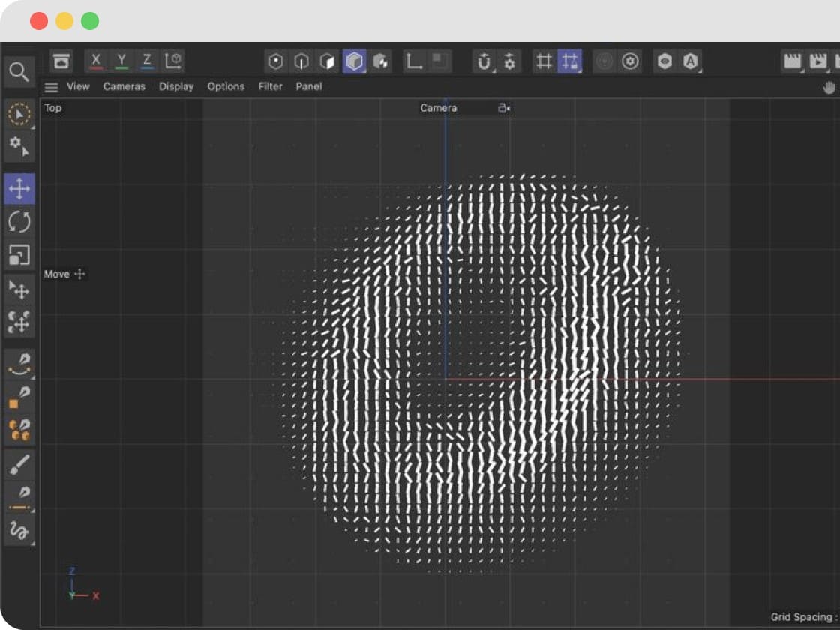Select the Spline Pen tool
840x630 pixels.
(19, 364)
